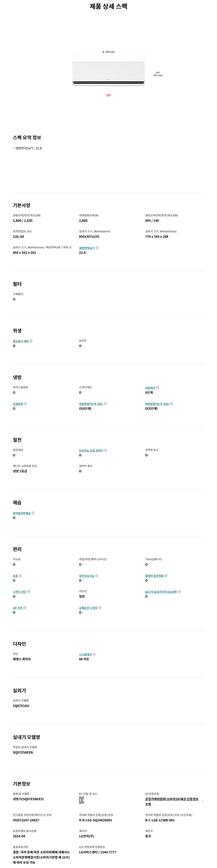Click the 바람방향(상/하 자동) link

coord(91,404)
